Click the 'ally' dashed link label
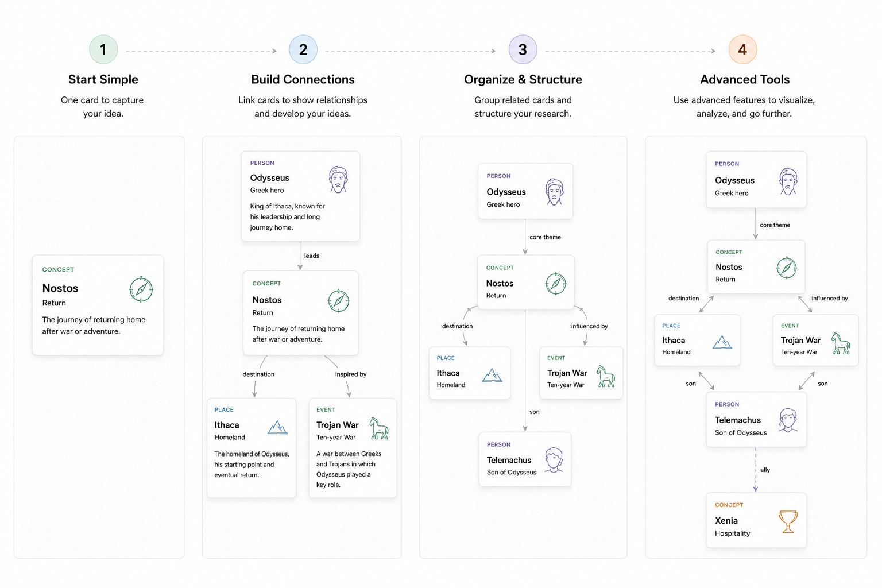 tap(765, 470)
